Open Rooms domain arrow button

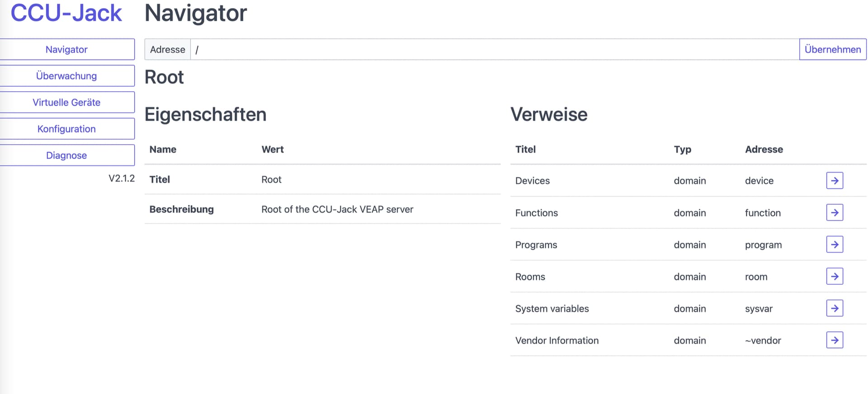834,277
